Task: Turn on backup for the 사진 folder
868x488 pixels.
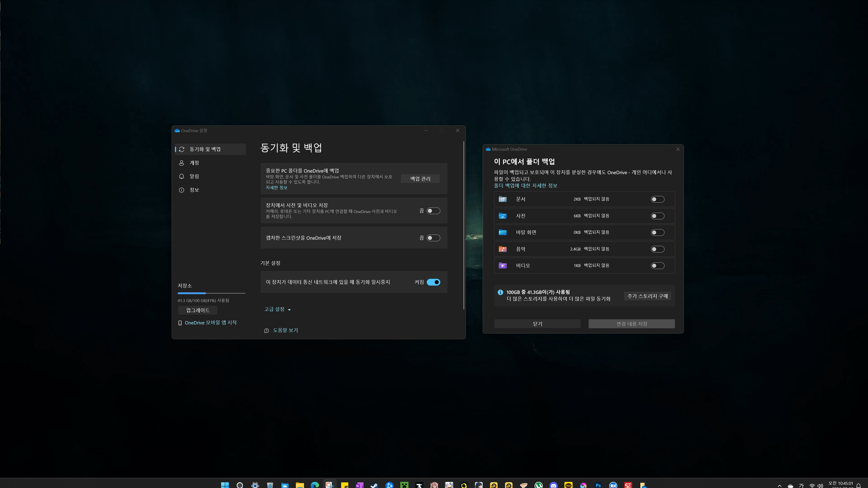Action: coord(657,216)
